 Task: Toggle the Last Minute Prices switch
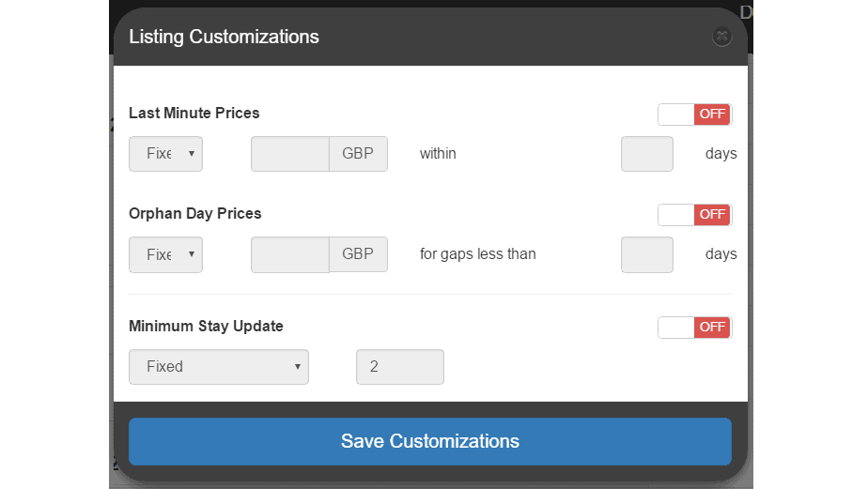pos(694,115)
